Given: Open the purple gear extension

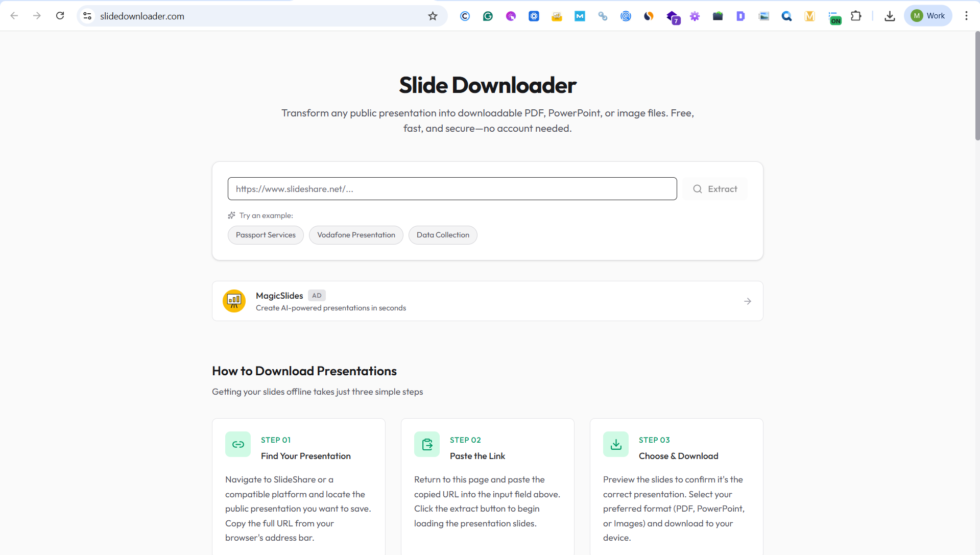Looking at the screenshot, I should (695, 16).
